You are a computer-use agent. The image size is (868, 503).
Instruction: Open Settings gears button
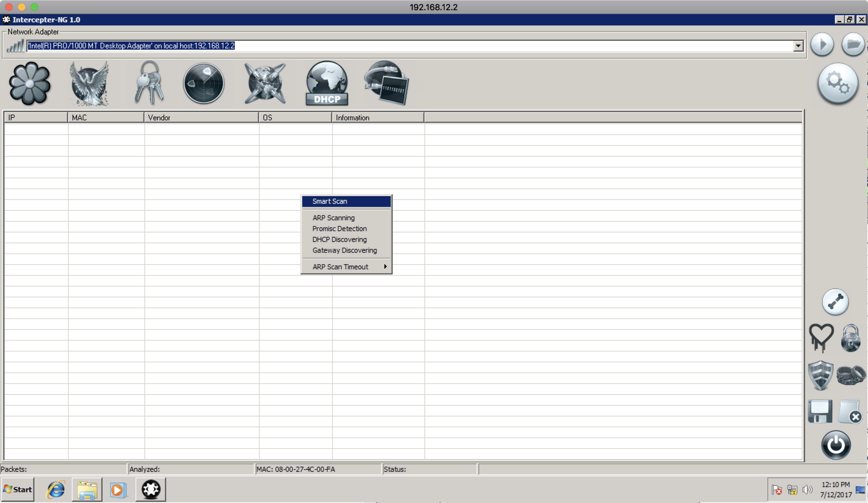coord(838,84)
